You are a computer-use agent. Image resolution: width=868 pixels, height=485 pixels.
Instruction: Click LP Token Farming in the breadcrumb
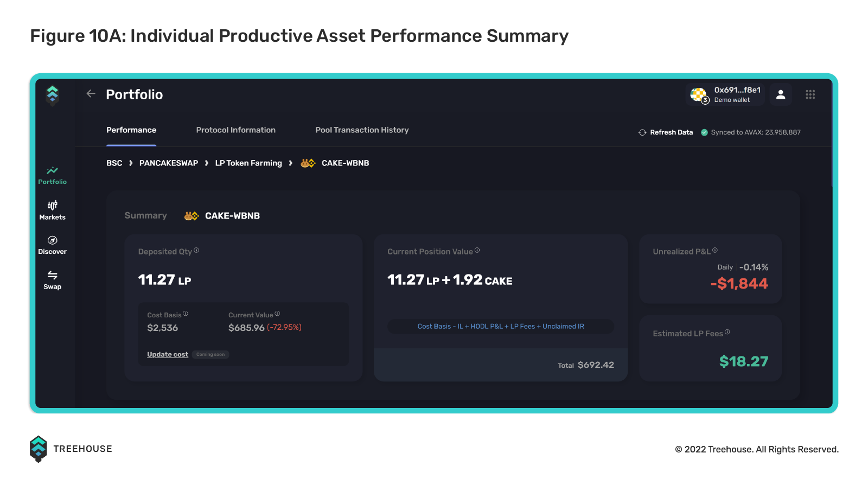248,163
